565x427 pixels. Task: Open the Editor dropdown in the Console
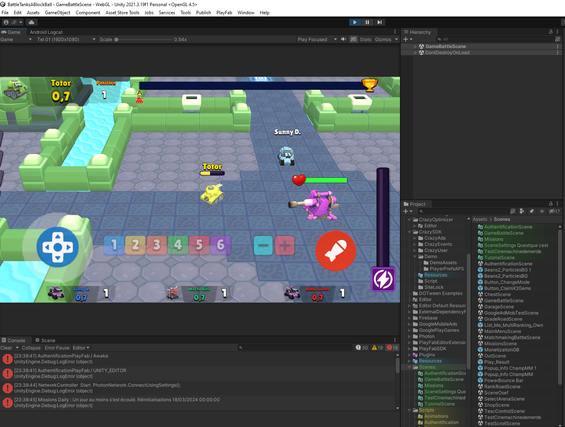click(x=81, y=348)
